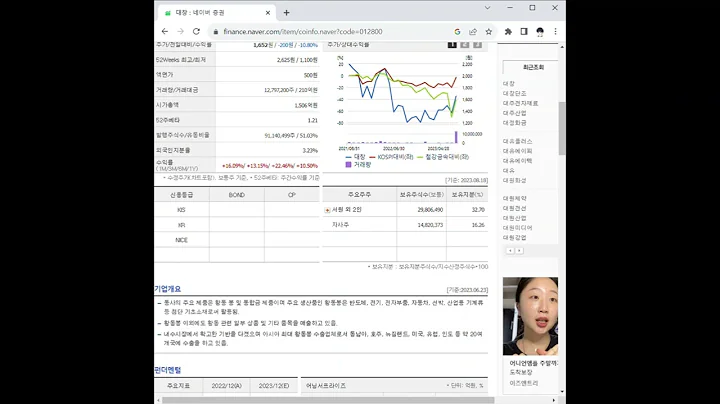Go to next recent-list page arrow
The height and width of the screenshot is (404, 720).
click(x=519, y=251)
